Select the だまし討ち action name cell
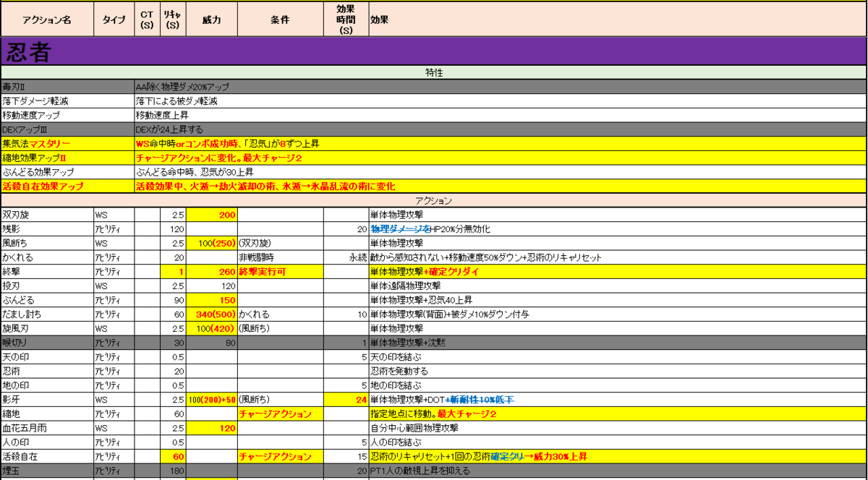This screenshot has height=480, width=868. (x=47, y=314)
